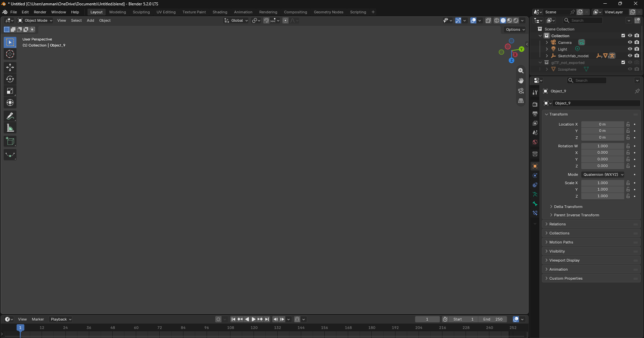Screen dimensions: 644x338
Task: Select the Scale tool
Action: point(10,91)
